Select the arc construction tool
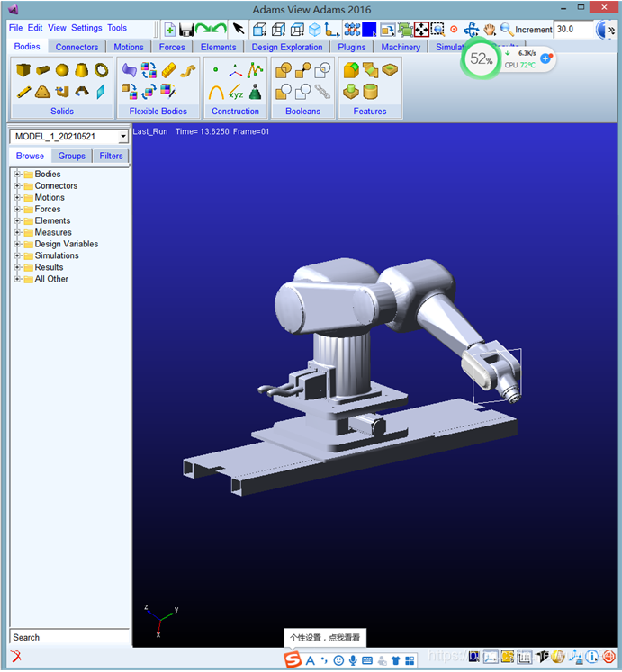Screen dimensions: 622x672 tap(216, 92)
